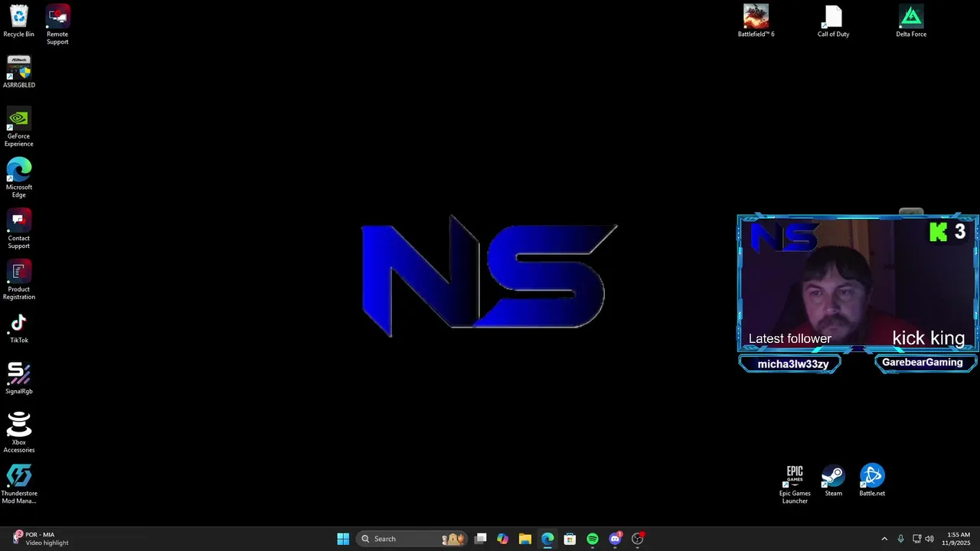Open the Windows Start menu
Viewport: 980px width, 551px height.
coord(343,539)
